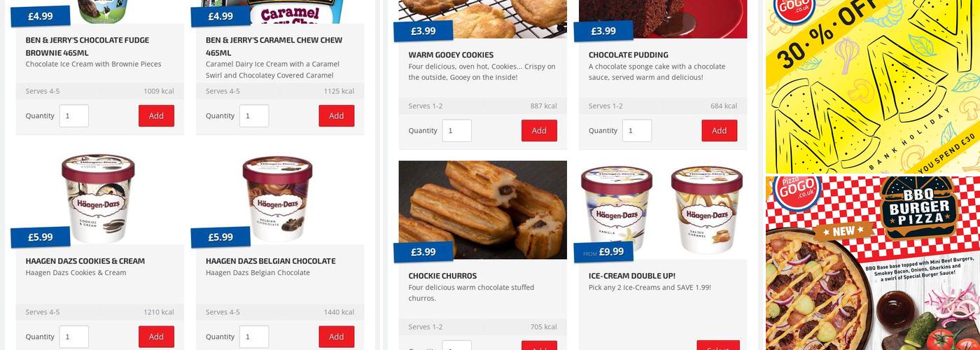
Task: Add Ben & Jerry's Caramel Chew Chew
Action: point(336,116)
